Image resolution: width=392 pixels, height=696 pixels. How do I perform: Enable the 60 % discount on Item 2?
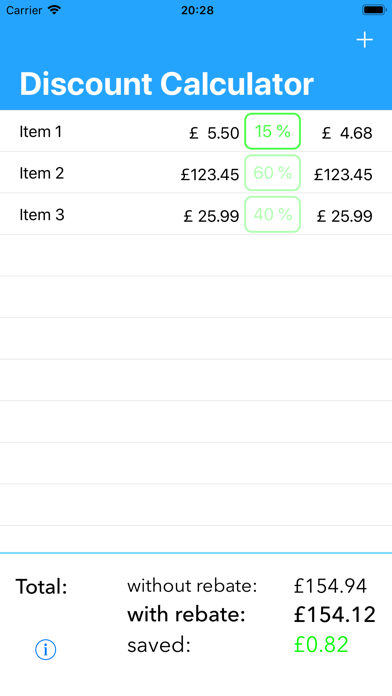tap(273, 173)
